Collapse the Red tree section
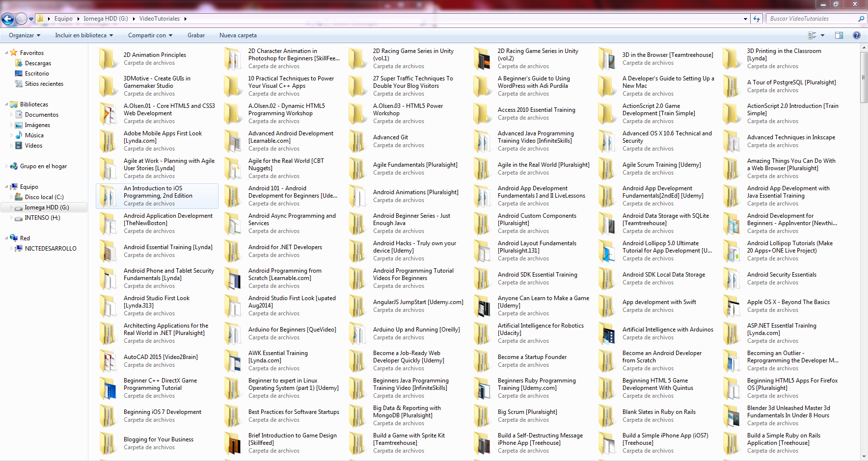Viewport: 868px width, 461px height. click(6, 238)
